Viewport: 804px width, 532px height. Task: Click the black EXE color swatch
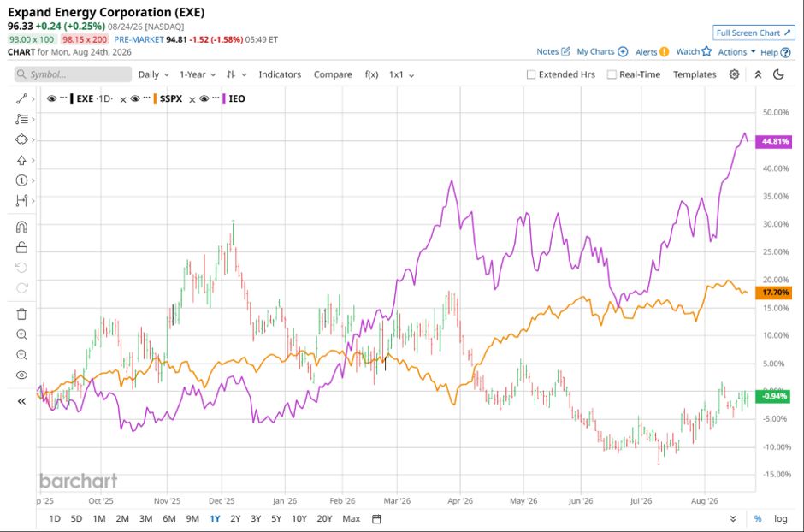coord(72,98)
